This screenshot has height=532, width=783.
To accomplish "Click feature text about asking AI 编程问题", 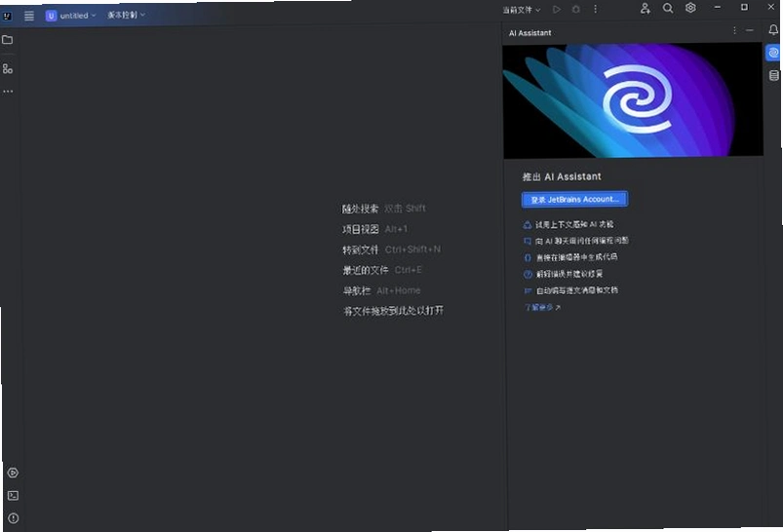I will pos(582,241).
